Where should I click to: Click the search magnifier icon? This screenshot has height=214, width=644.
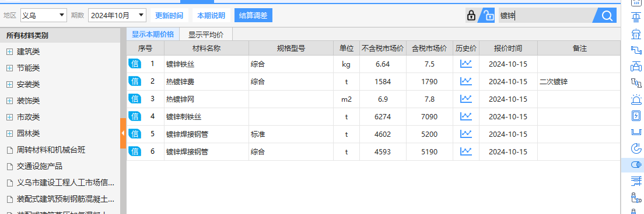(x=607, y=16)
